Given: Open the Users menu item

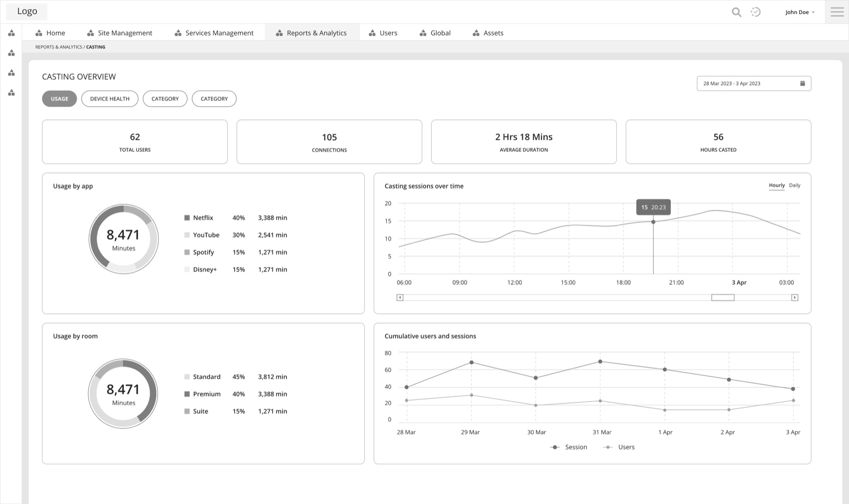Looking at the screenshot, I should [x=383, y=33].
